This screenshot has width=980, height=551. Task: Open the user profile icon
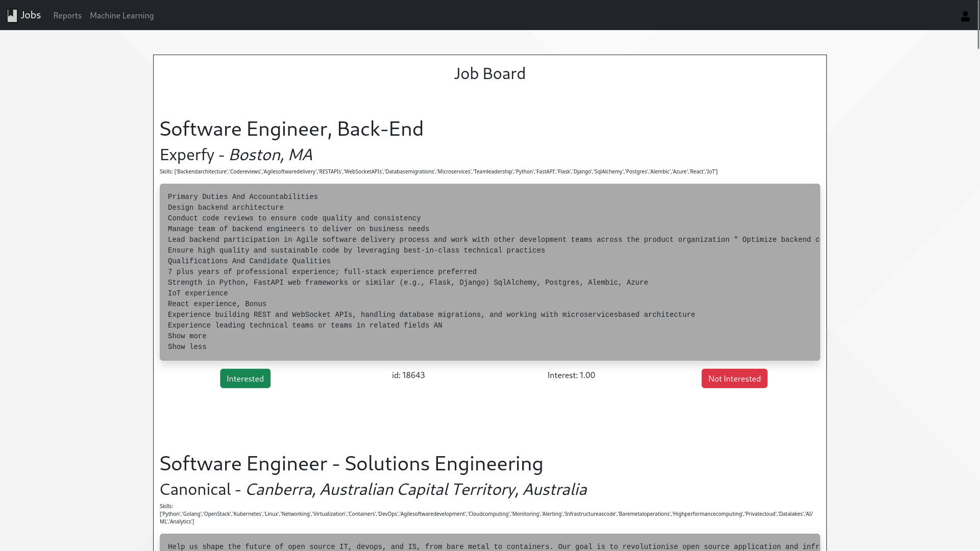[965, 16]
